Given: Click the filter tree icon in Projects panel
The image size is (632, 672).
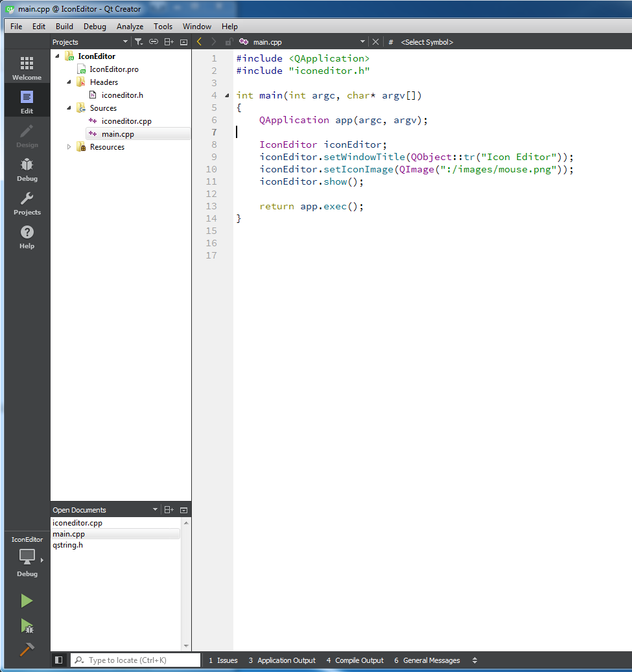Looking at the screenshot, I should pyautogui.click(x=139, y=41).
